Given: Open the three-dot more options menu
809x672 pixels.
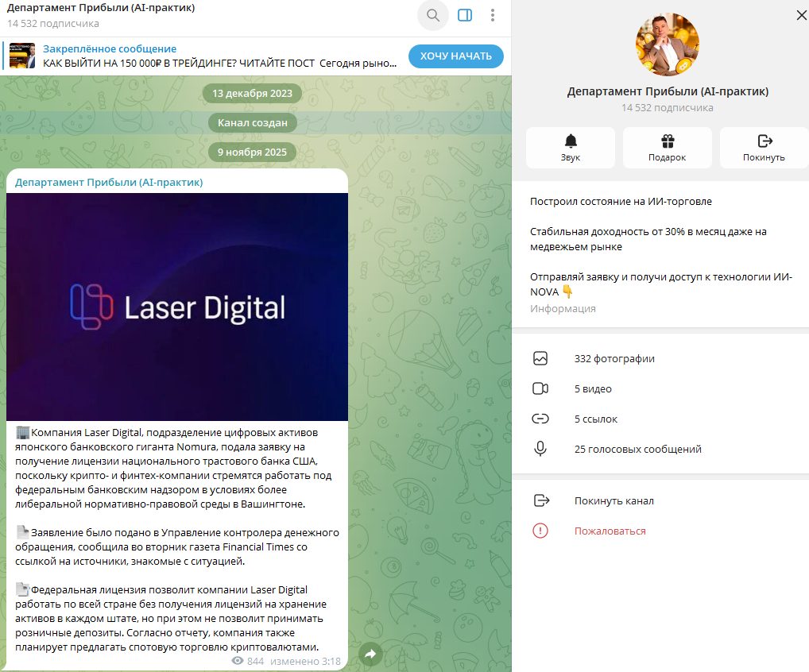Looking at the screenshot, I should [493, 15].
